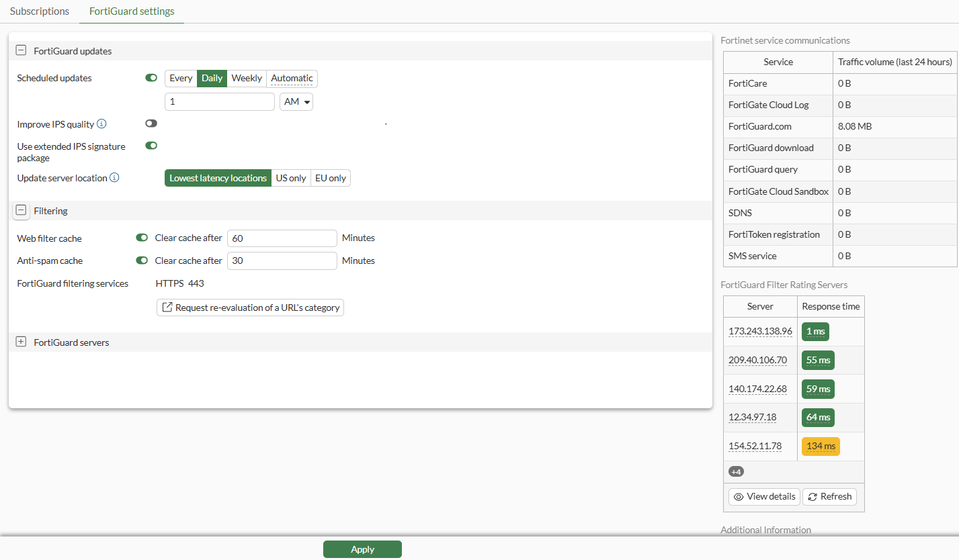Open the FortiGuard settings tab
Viewport: 959px width, 560px height.
132,11
